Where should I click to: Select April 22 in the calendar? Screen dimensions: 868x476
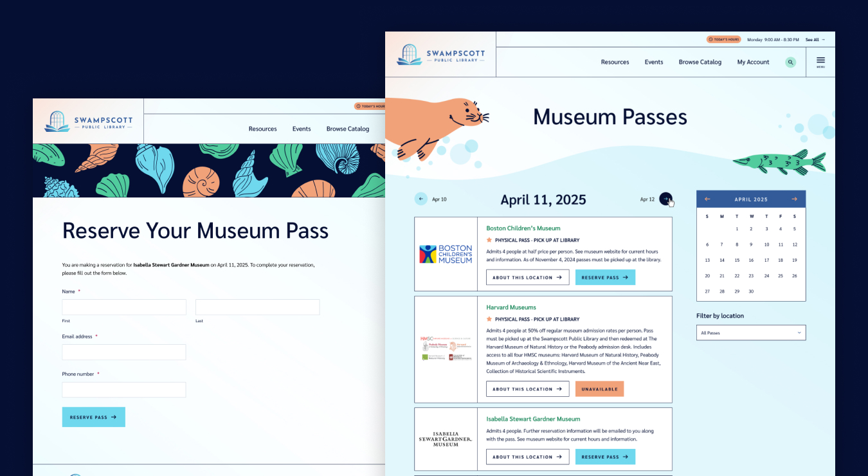tap(737, 275)
